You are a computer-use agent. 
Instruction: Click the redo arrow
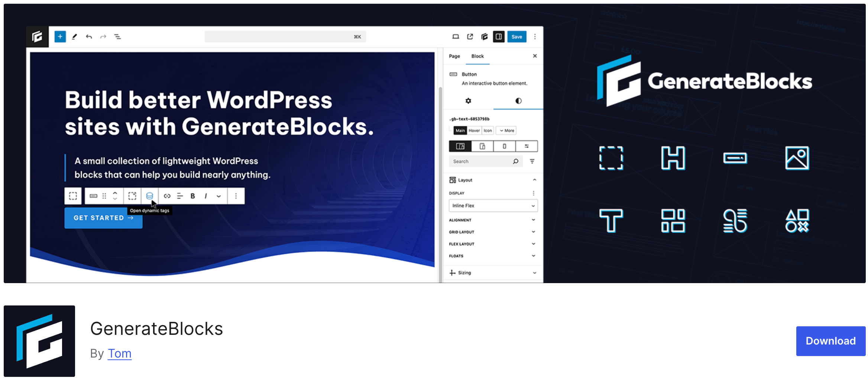point(103,36)
